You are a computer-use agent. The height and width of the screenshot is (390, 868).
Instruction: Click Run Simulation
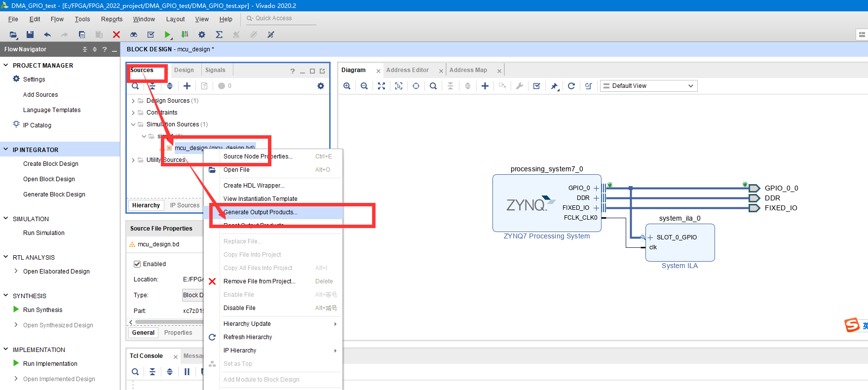click(43, 233)
